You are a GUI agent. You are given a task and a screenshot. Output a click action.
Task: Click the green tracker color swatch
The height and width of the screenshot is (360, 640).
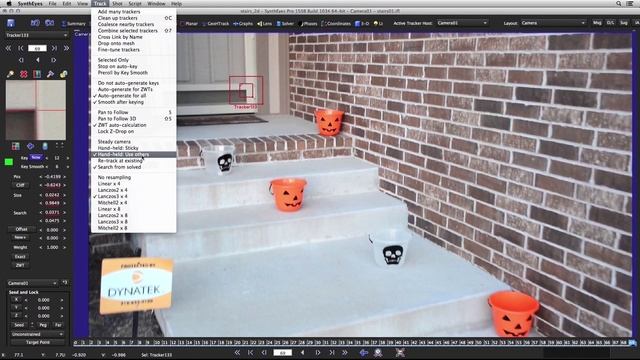[x=9, y=162]
